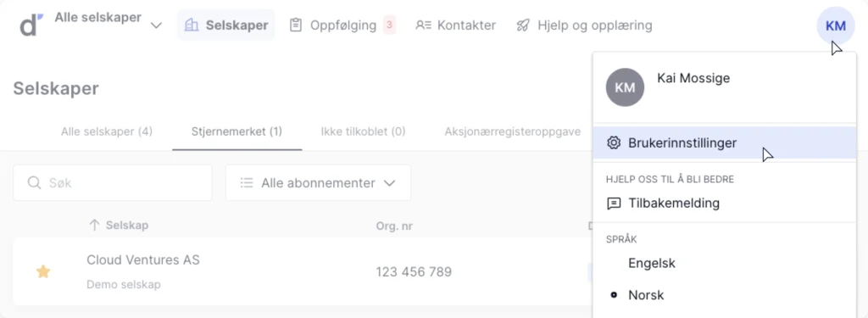The height and width of the screenshot is (318, 868).
Task: Click the Oppfølging badge showing 3
Action: point(389,25)
